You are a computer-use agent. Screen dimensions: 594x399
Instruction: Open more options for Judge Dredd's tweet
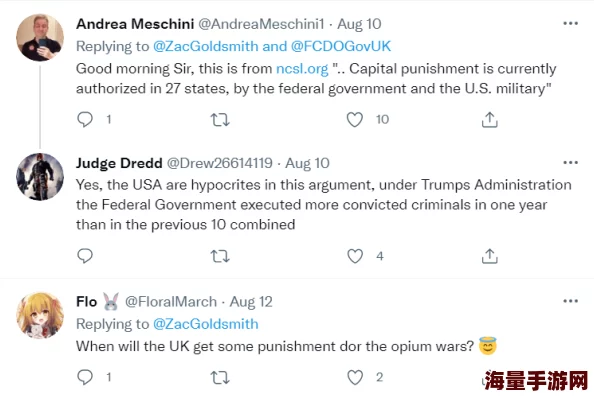[x=571, y=163]
